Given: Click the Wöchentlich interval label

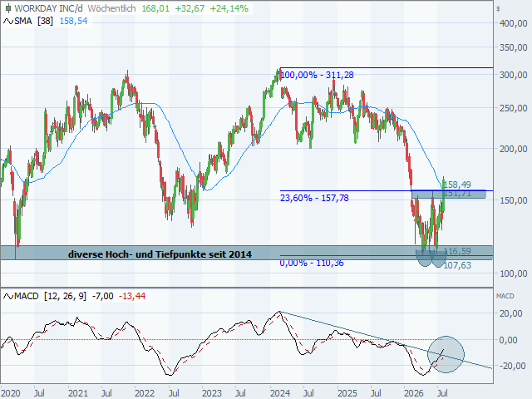Looking at the screenshot, I should point(111,8).
